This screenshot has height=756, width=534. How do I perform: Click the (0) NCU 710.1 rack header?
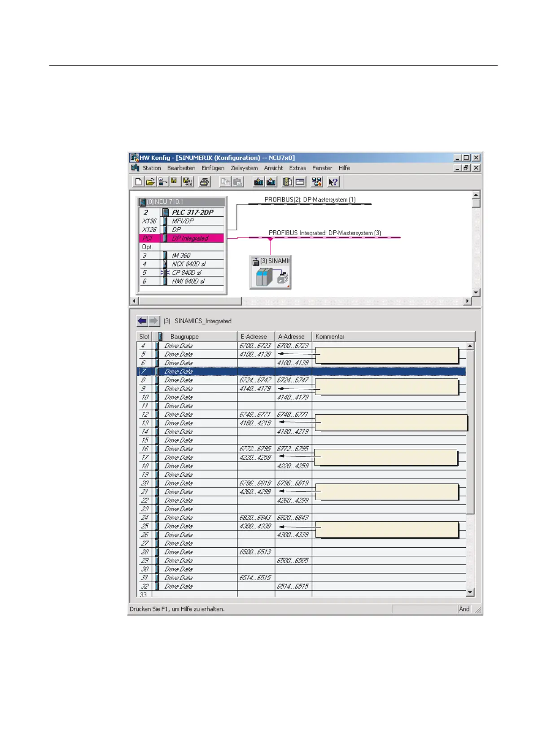click(x=182, y=202)
